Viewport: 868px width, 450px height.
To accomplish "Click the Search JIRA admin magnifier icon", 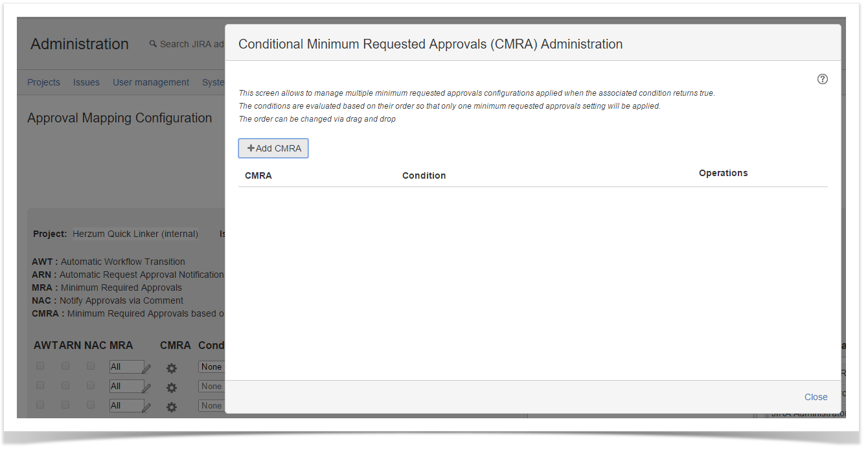I will click(153, 44).
